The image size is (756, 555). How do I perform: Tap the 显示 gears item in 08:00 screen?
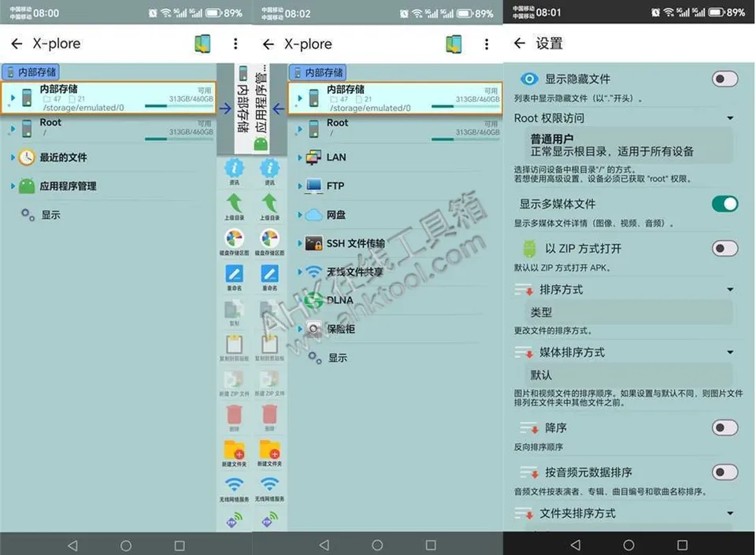click(x=42, y=214)
